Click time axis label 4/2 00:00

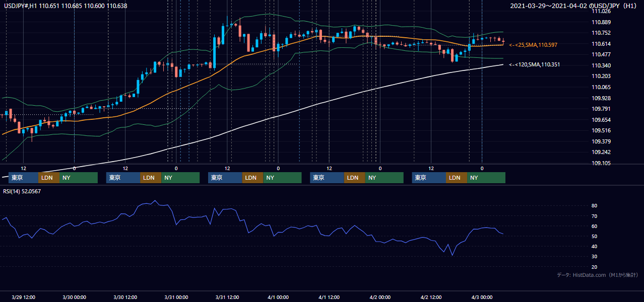click(379, 297)
